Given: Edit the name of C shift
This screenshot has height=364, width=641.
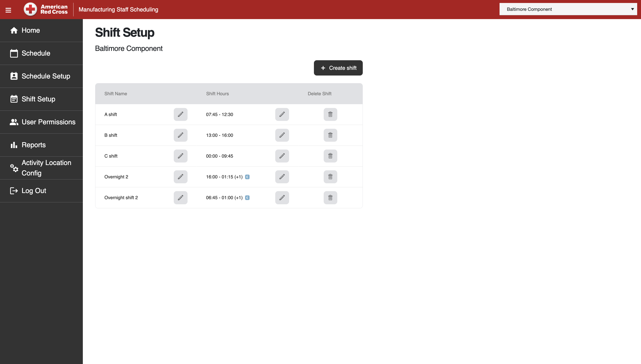Looking at the screenshot, I should pyautogui.click(x=181, y=156).
